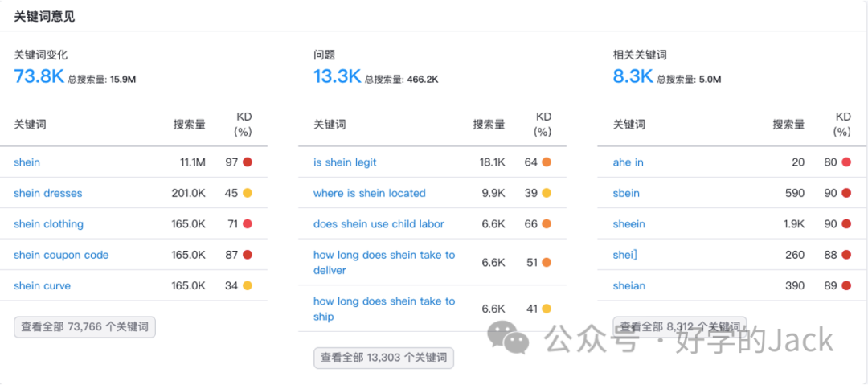868x385 pixels.
Task: Click KD dot in the 'take to deliver' row
Action: point(547,263)
